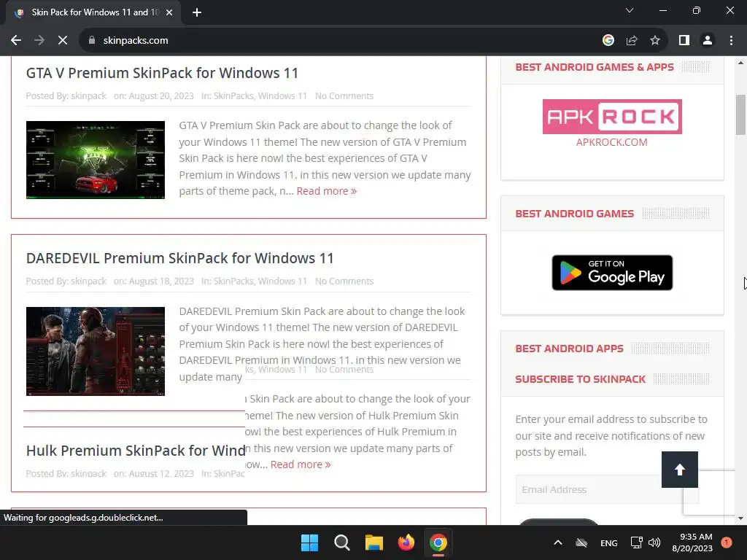Open File Explorer from the taskbar

point(374,542)
